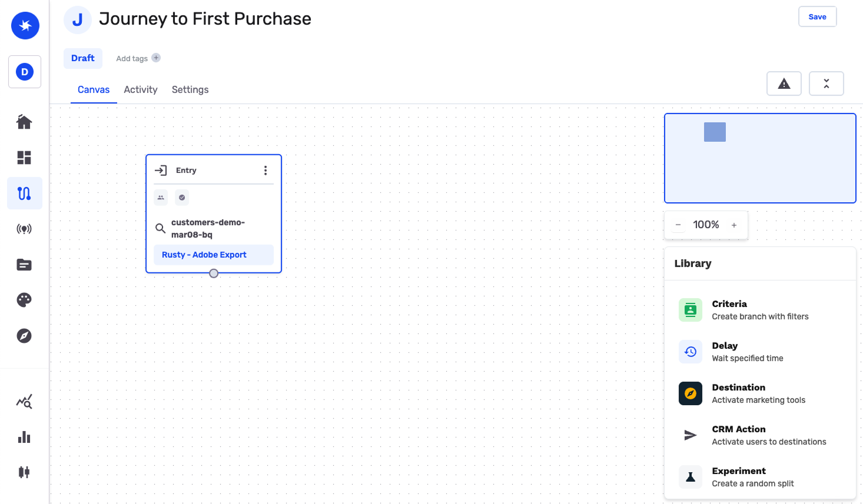Open the Rusty - Adobe Export link
The image size is (863, 504).
[x=204, y=255]
